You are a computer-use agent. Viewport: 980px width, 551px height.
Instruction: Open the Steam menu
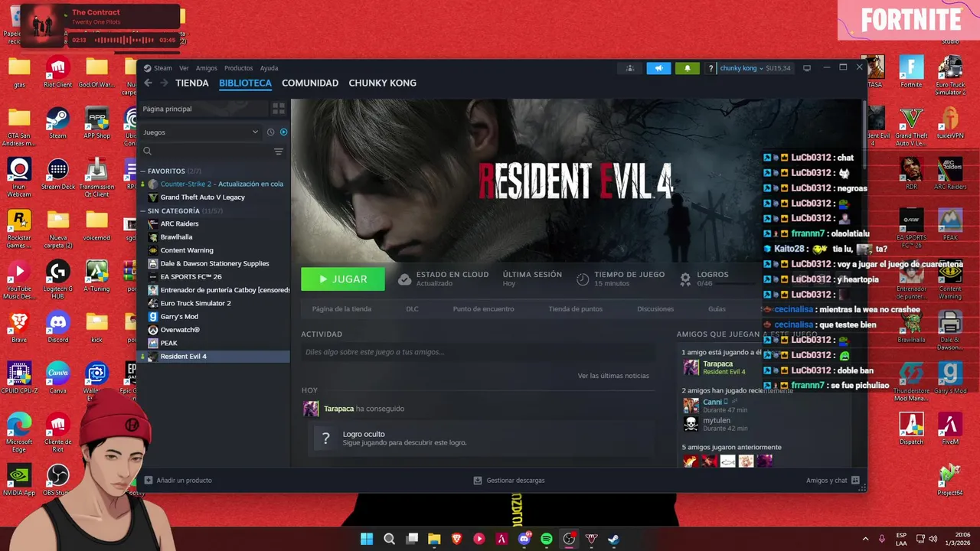coord(158,68)
